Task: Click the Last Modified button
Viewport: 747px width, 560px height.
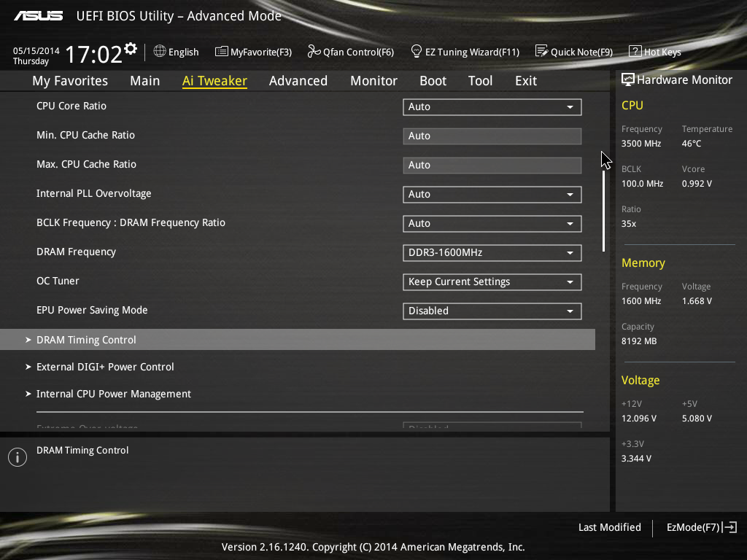Action: pyautogui.click(x=609, y=527)
